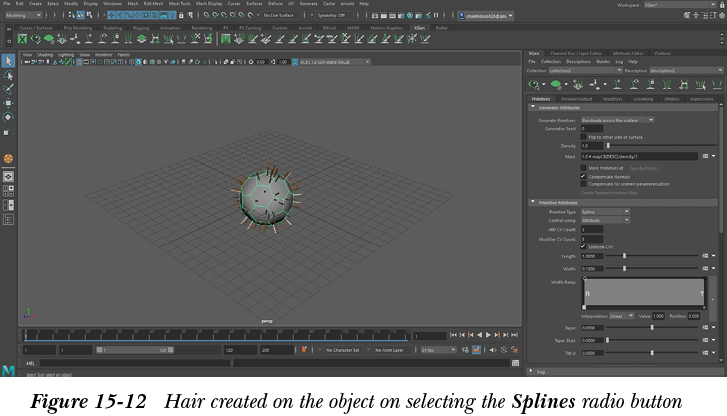Open the Primitive Type Spline dropdown
Viewport: 727px width, 416px height.
click(x=603, y=211)
